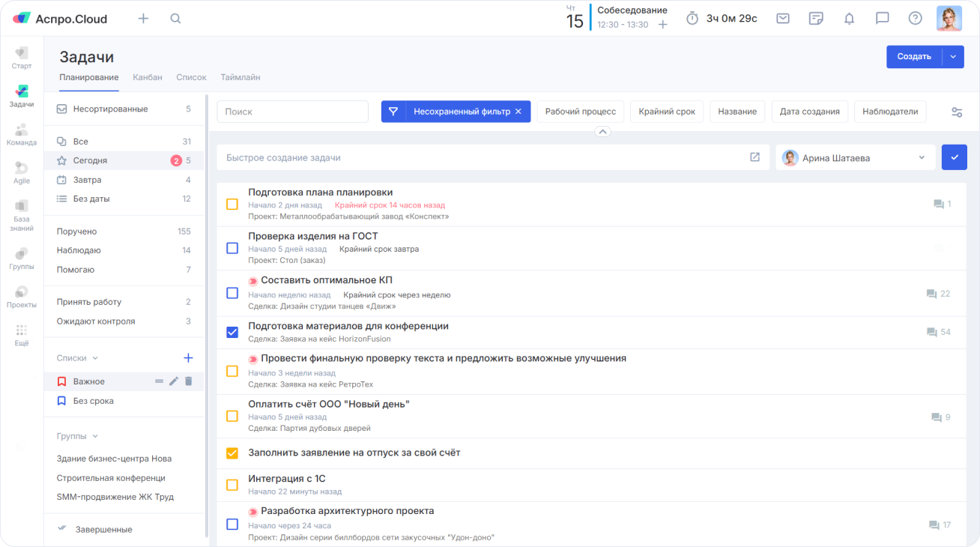Image resolution: width=980 pixels, height=547 pixels.
Task: Open the chat messages icon in header
Action: [882, 19]
